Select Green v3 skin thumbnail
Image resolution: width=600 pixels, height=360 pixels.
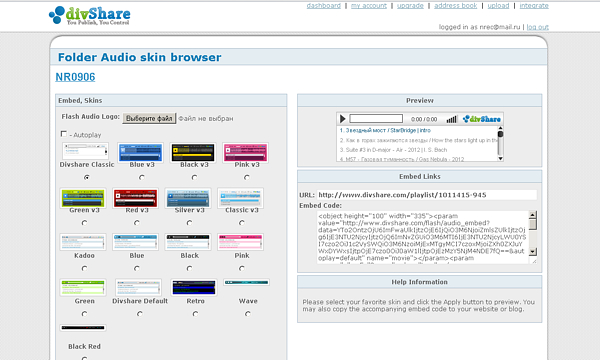pyautogui.click(x=83, y=198)
